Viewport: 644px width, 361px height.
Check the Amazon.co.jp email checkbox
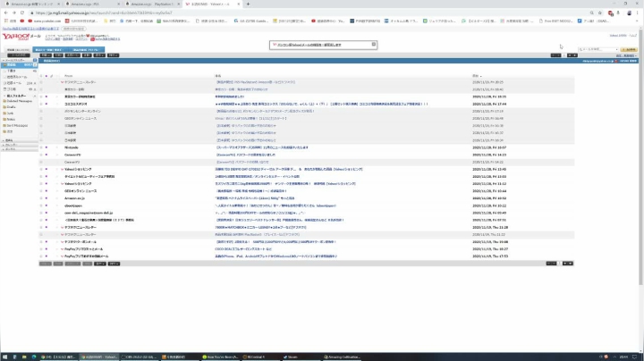[x=41, y=198]
